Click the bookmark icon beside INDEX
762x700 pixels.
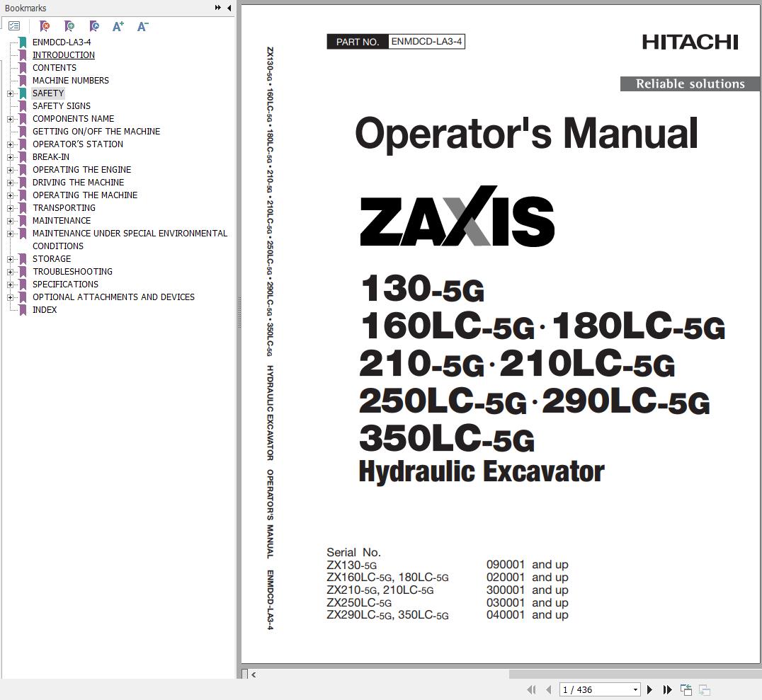click(x=23, y=310)
